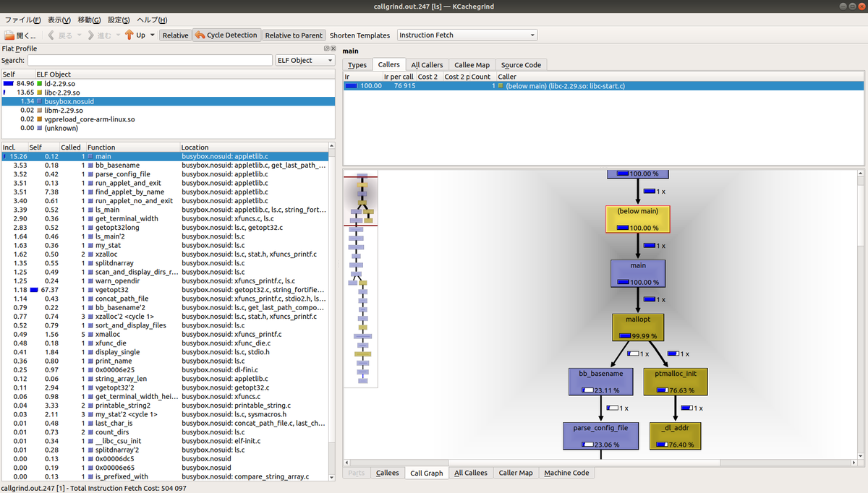The width and height of the screenshot is (868, 493).
Task: Select the ptmalloc_init node in call graph
Action: coord(675,382)
